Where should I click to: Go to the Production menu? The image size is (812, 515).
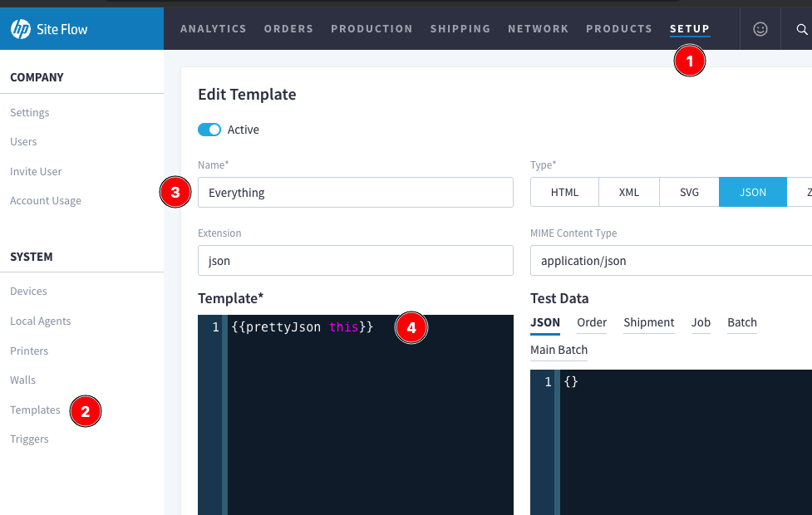click(x=372, y=29)
